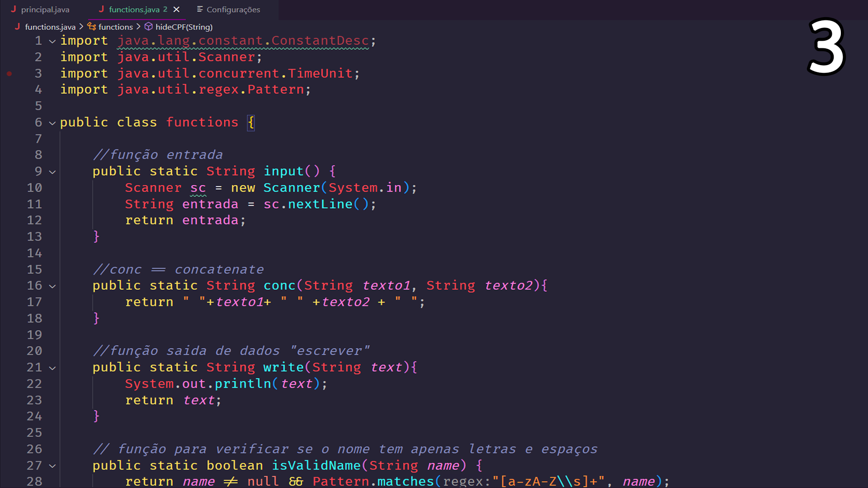Open the functions class breadcrumb

pyautogui.click(x=116, y=27)
